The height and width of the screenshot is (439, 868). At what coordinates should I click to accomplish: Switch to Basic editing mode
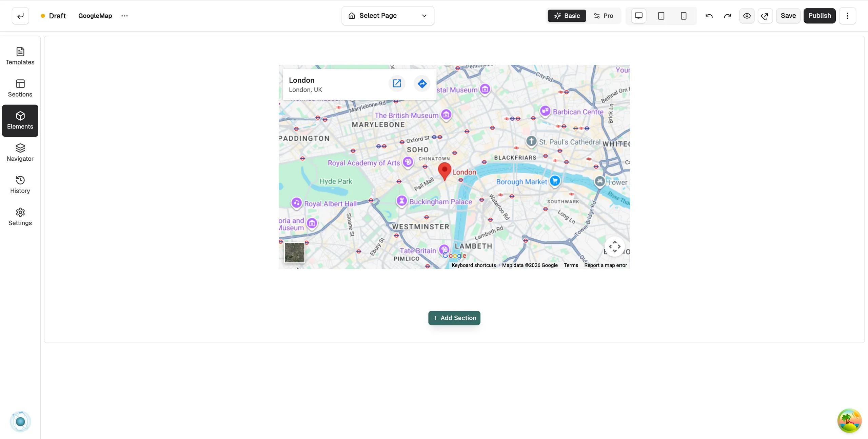[567, 16]
